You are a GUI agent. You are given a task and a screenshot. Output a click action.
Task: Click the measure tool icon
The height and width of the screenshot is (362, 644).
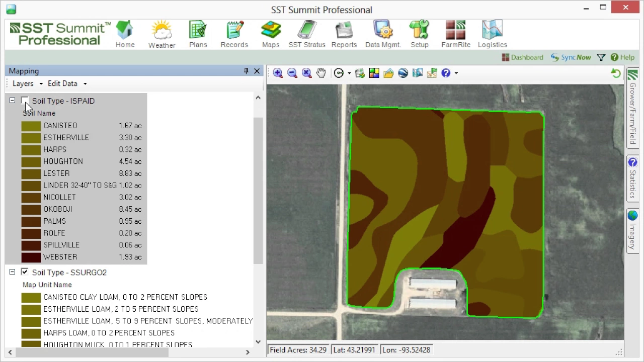point(339,73)
